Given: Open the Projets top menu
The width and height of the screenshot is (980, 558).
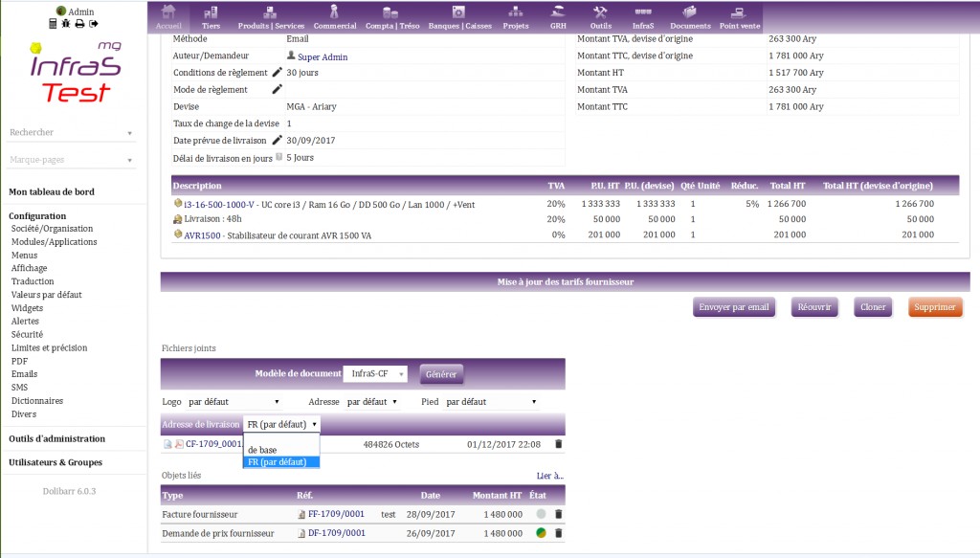Looking at the screenshot, I should point(516,17).
